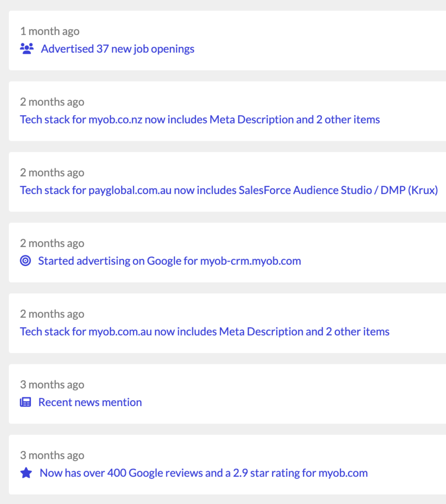Viewport: 446px width, 504px height.
Task: View the 'Recent news mention' link
Action: (x=90, y=402)
